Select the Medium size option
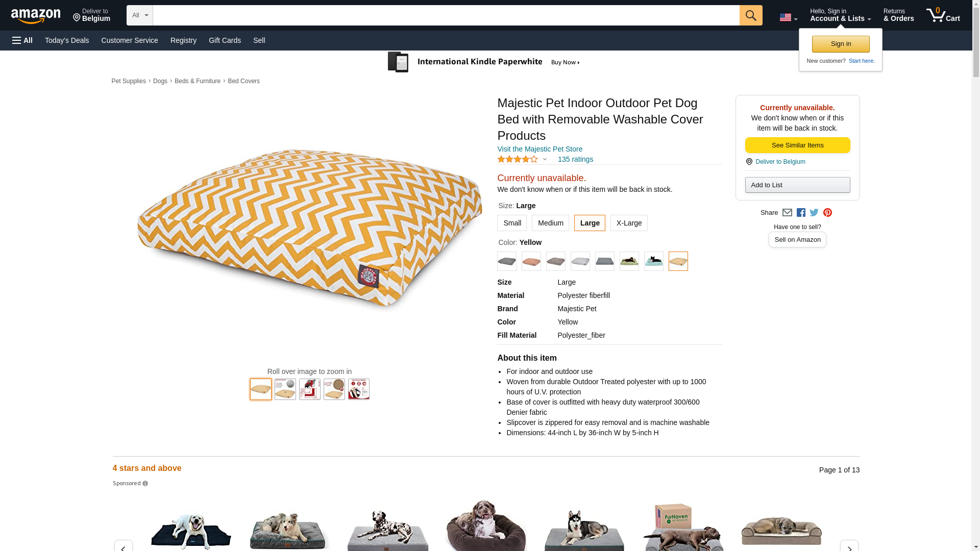Viewport: 980px width, 551px height. [x=550, y=223]
